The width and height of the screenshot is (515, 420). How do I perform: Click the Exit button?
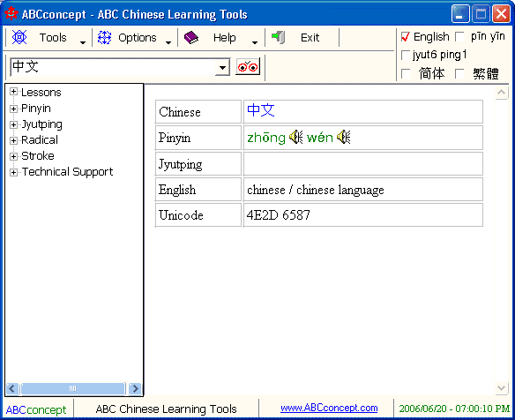click(x=310, y=37)
